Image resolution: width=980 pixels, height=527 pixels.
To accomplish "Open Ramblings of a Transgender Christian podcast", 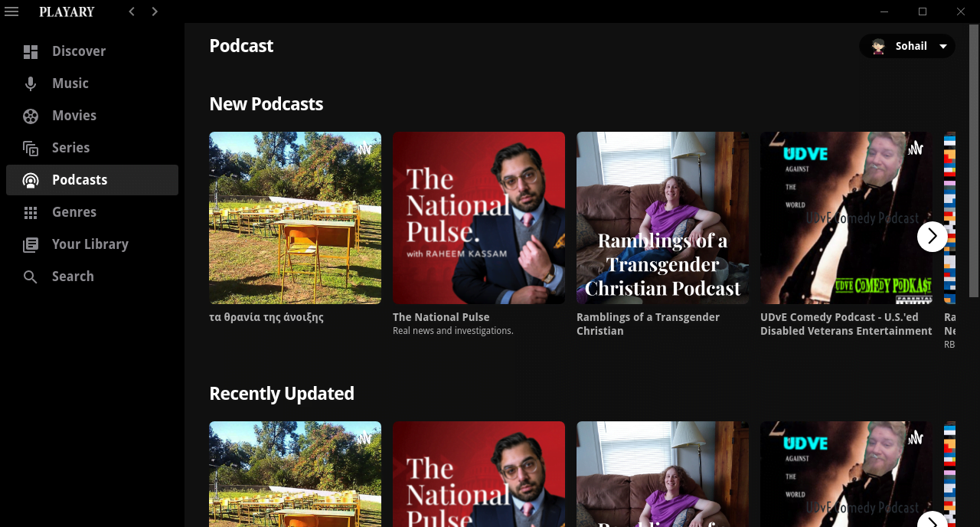I will (662, 218).
